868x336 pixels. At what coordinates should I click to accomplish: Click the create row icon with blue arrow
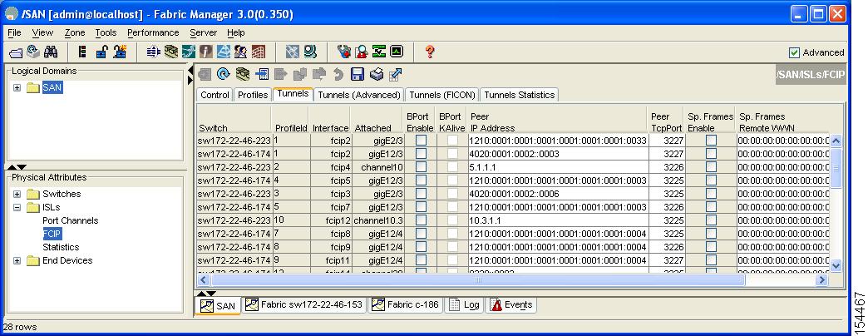[x=261, y=74]
